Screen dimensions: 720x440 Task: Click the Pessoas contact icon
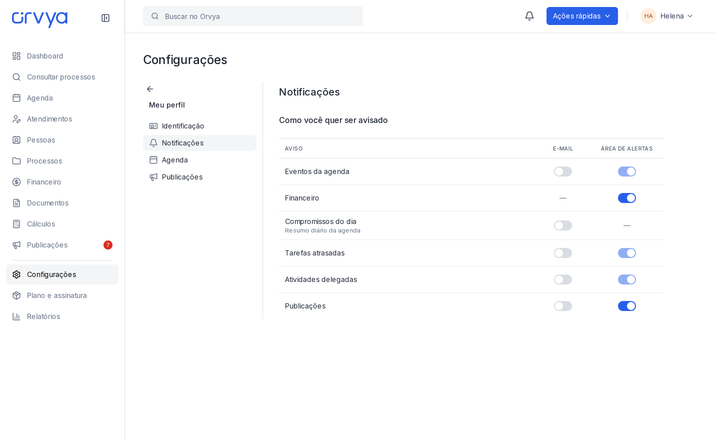coord(17,140)
